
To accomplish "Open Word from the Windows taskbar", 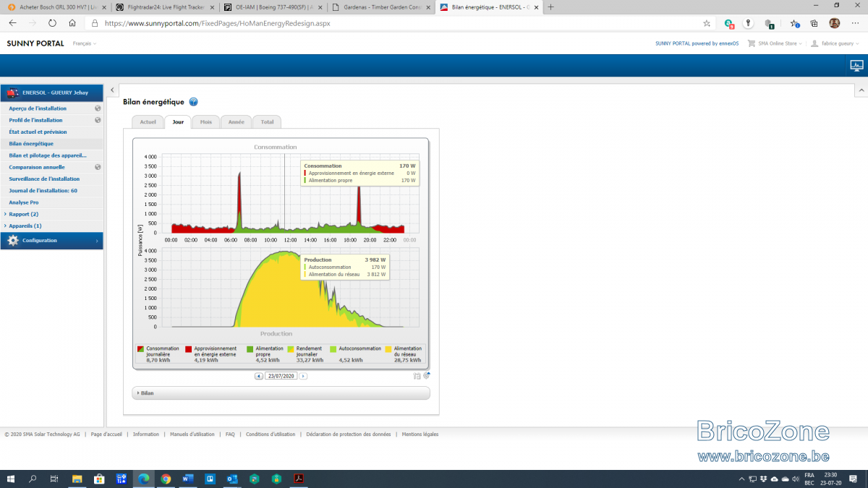I will 188,479.
